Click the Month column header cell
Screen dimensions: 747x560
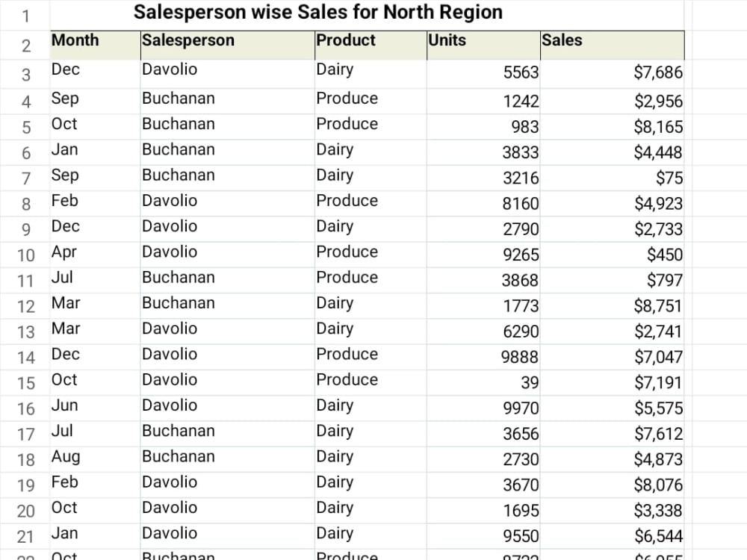96,46
